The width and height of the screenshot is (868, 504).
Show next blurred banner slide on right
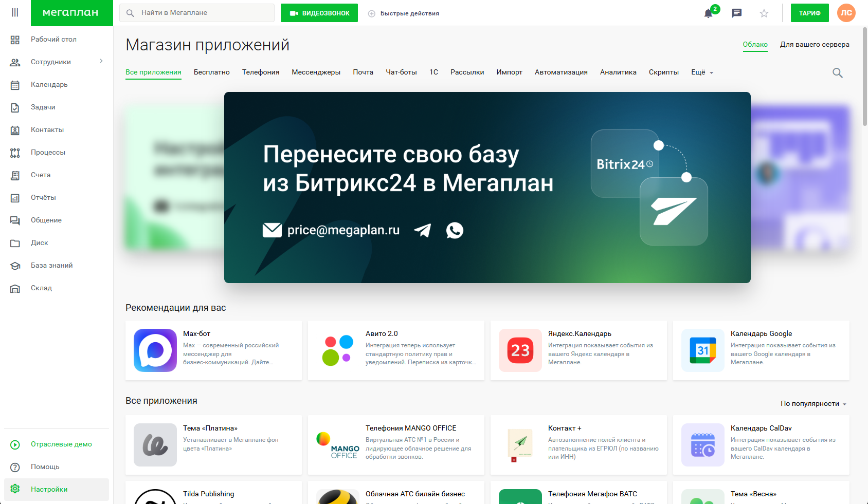pyautogui.click(x=800, y=177)
